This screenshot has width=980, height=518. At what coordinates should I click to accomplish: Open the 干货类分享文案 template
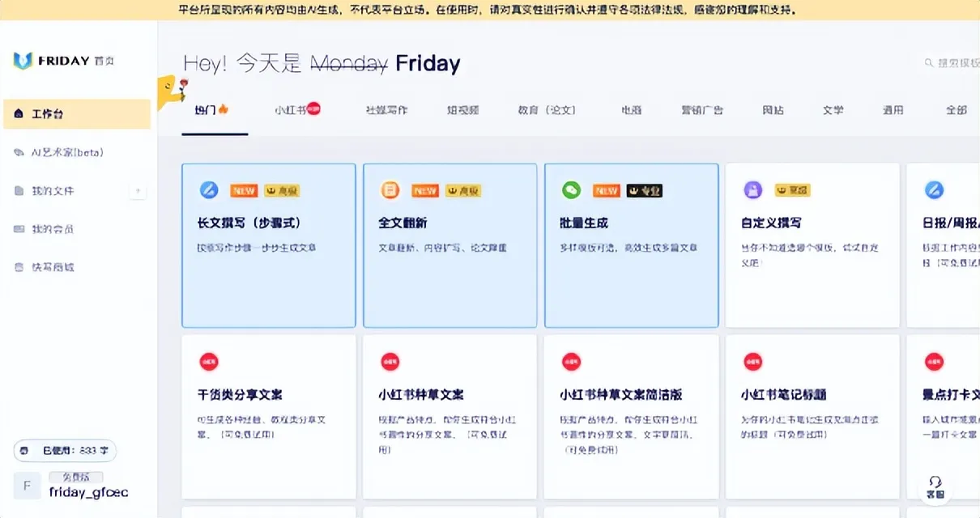tap(269, 417)
